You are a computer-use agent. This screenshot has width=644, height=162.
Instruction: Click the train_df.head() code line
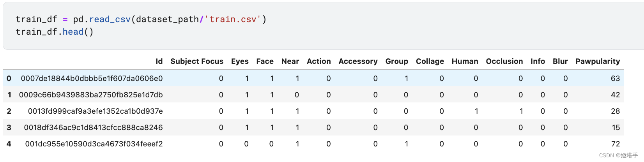point(55,32)
